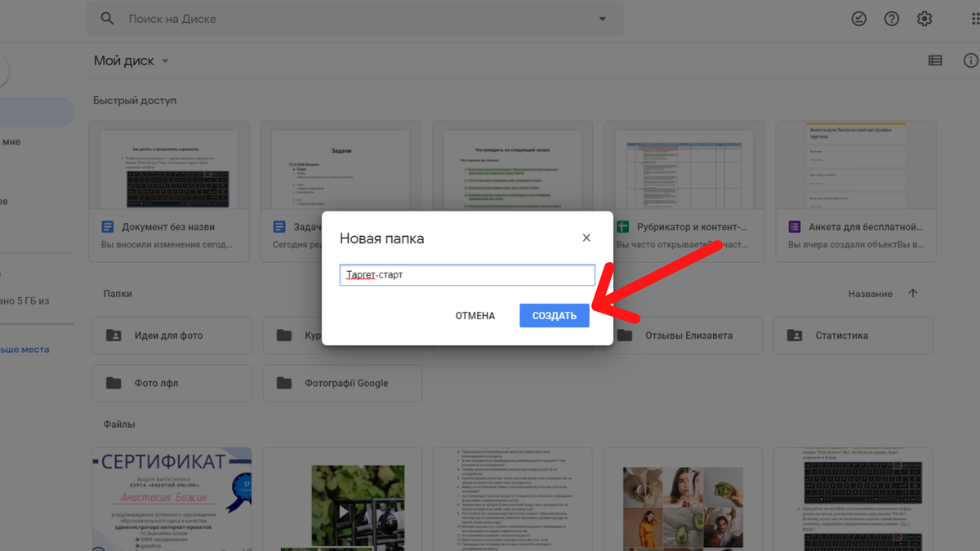Open the settings gear icon
This screenshot has height=551, width=980.
click(x=924, y=19)
